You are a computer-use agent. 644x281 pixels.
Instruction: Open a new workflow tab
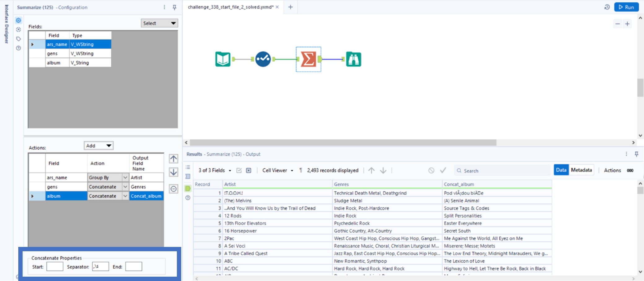tap(290, 7)
